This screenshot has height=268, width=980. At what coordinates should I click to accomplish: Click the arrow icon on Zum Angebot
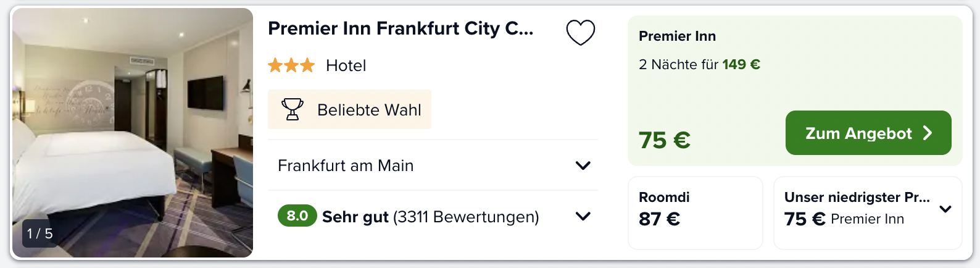[927, 133]
